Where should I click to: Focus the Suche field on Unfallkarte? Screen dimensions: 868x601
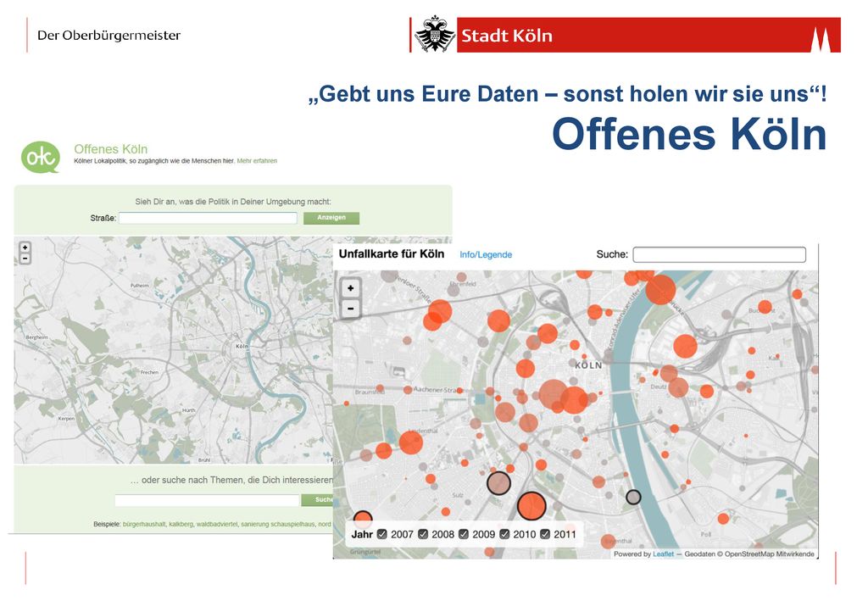point(719,254)
